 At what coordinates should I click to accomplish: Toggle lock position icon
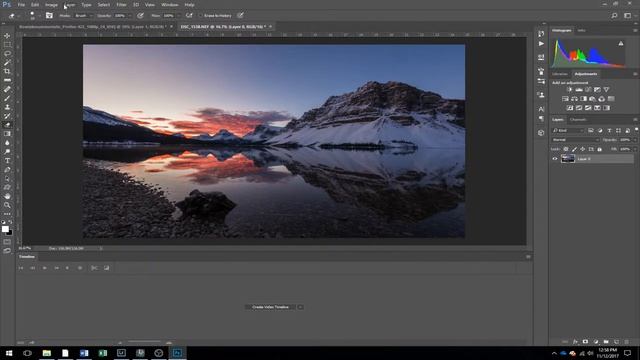(582, 149)
